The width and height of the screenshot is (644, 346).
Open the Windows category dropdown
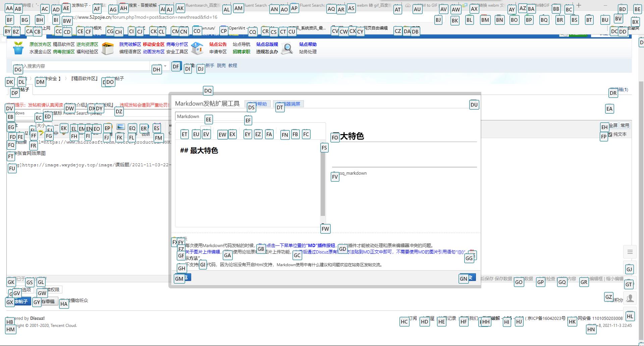point(23,113)
